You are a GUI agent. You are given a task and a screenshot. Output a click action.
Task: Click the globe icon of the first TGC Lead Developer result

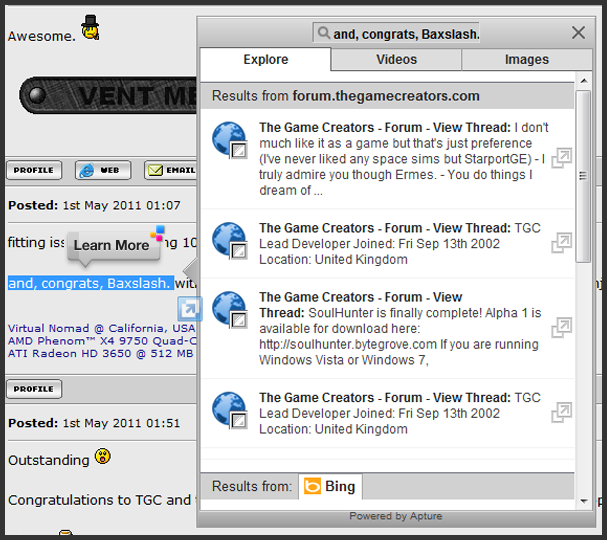[230, 240]
